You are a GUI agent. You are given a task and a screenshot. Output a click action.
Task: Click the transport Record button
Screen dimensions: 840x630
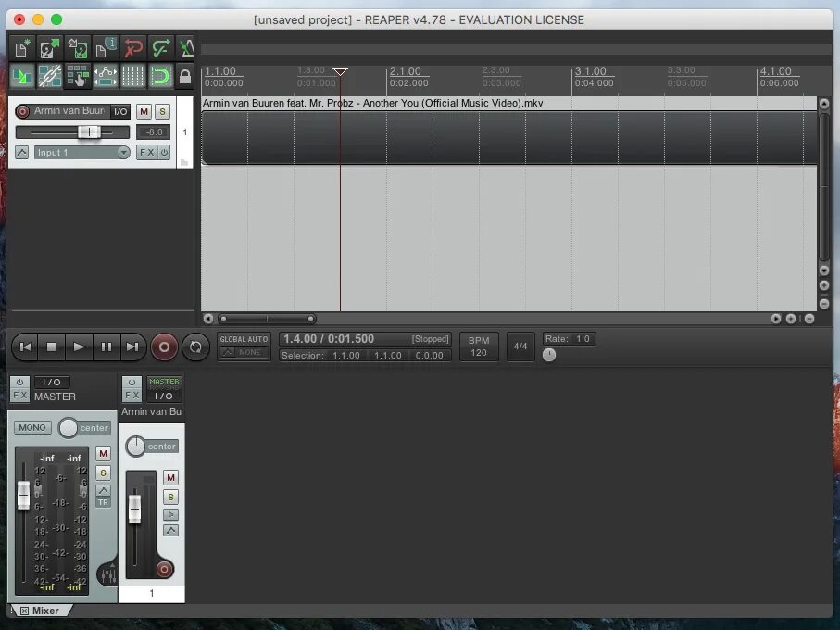point(165,347)
